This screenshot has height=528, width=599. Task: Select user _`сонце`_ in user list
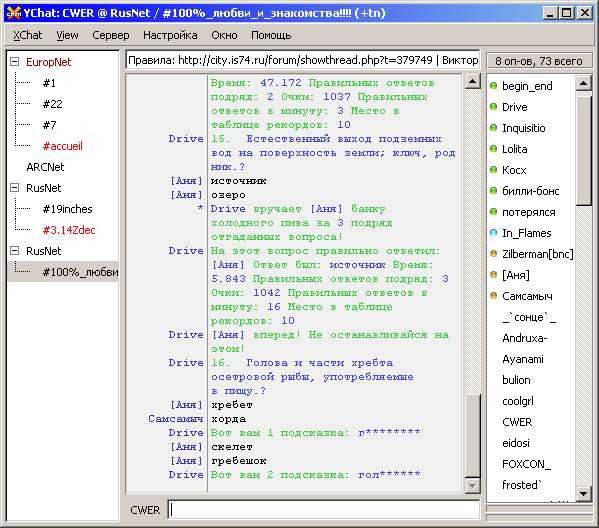tap(529, 317)
